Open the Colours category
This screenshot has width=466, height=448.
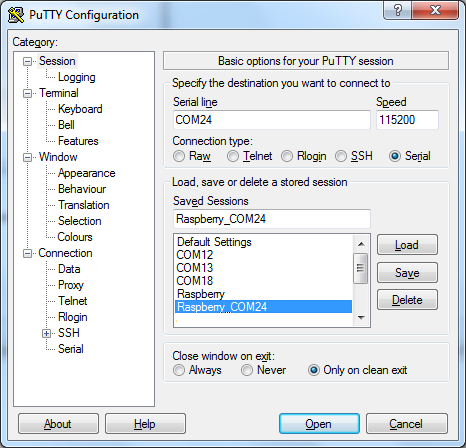point(75,237)
